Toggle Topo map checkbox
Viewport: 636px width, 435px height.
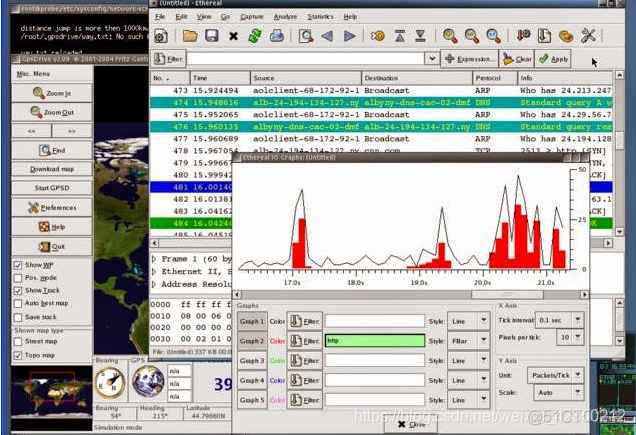pos(18,355)
